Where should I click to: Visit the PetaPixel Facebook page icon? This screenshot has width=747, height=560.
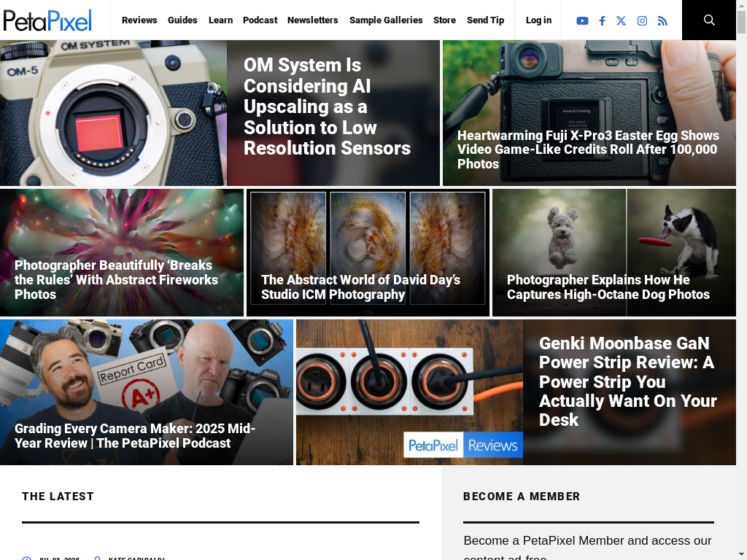point(602,20)
